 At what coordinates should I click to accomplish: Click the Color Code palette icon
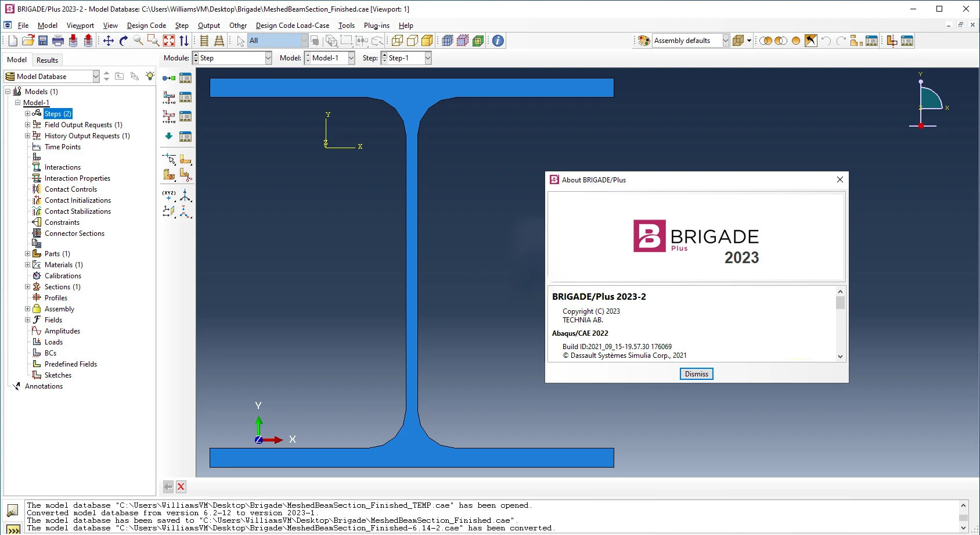pyautogui.click(x=644, y=41)
